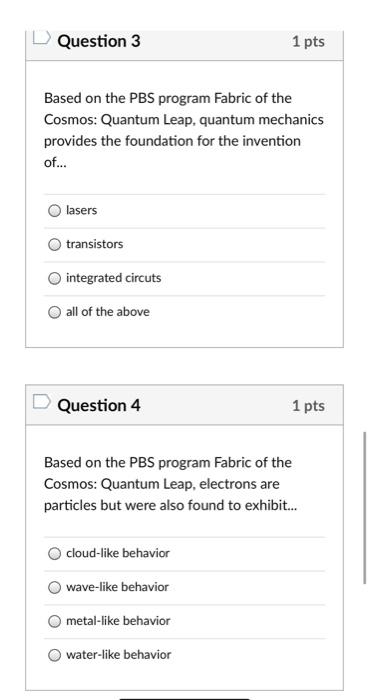Flag Question 3 with the bookmark icon
Screen dimensions: 370x700
click(42, 37)
